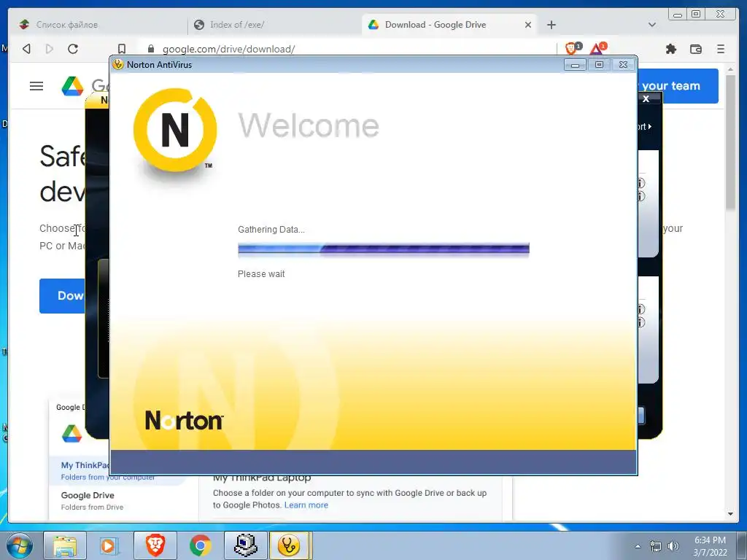Open the volume speaker tray icon
The height and width of the screenshot is (560, 747).
(x=673, y=546)
